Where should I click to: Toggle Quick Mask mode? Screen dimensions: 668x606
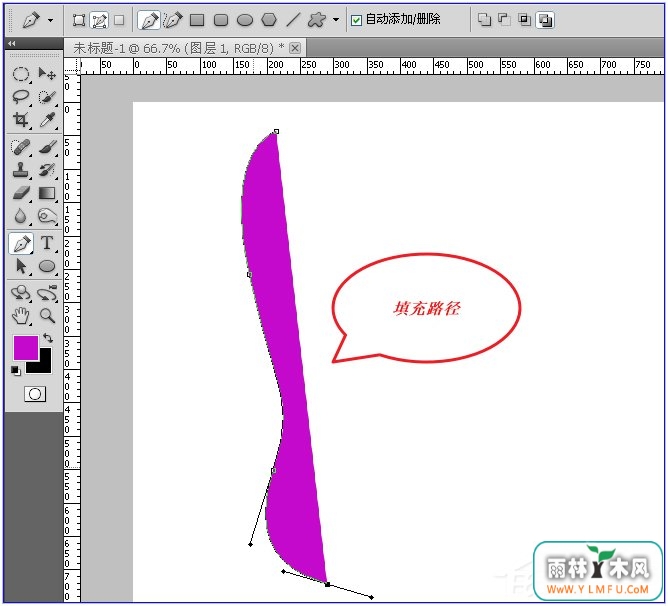point(35,394)
